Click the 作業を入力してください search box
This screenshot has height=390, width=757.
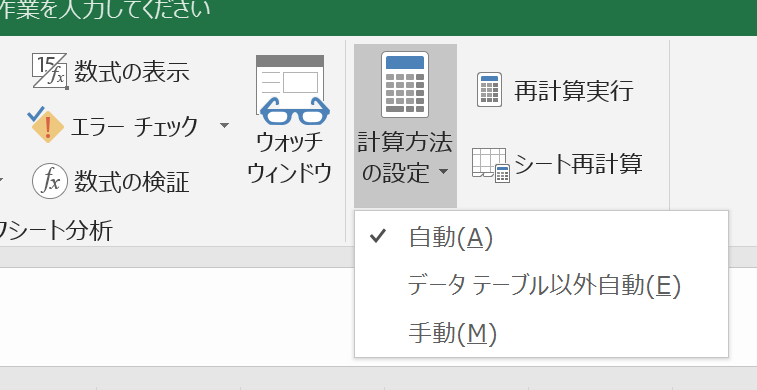(105, 10)
